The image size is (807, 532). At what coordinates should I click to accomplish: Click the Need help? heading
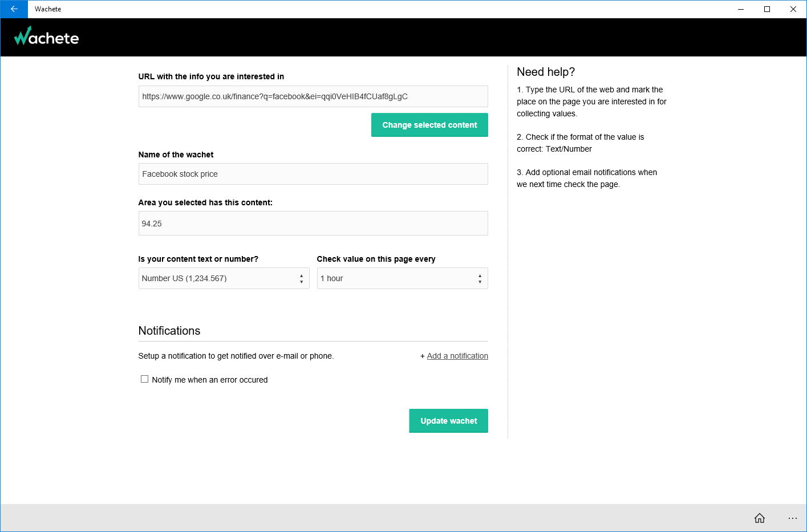point(546,72)
